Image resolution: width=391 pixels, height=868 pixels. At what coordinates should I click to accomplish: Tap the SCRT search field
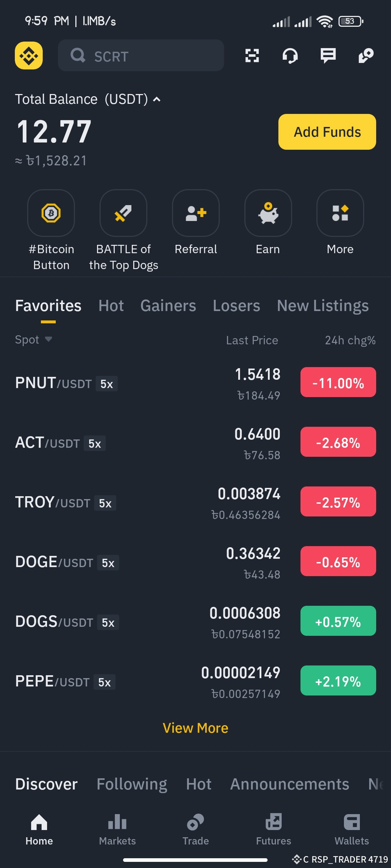click(x=141, y=55)
